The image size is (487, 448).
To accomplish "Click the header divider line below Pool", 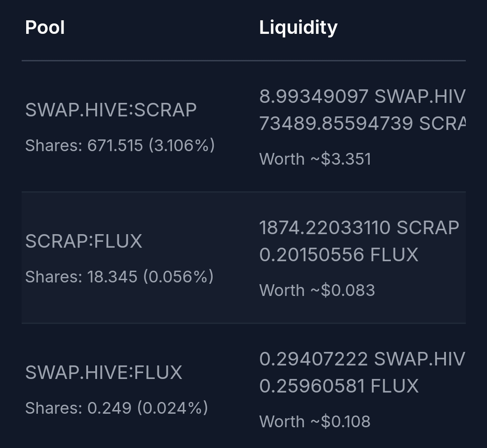I will (x=244, y=60).
